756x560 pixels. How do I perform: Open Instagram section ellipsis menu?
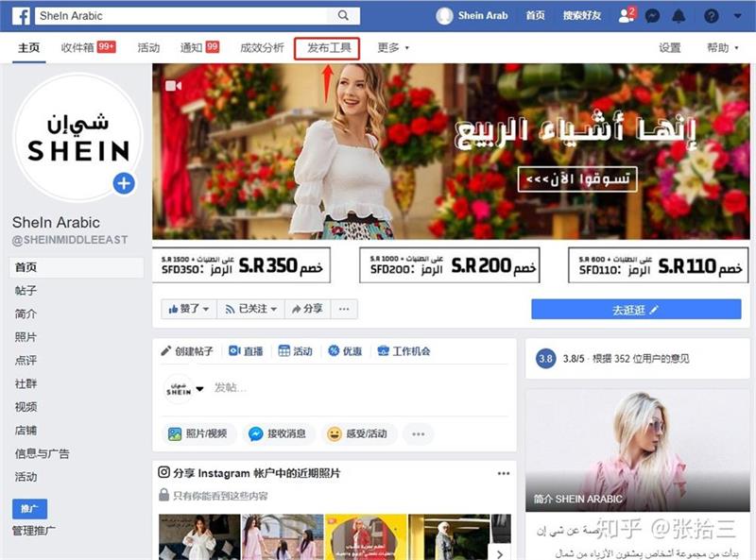[504, 473]
